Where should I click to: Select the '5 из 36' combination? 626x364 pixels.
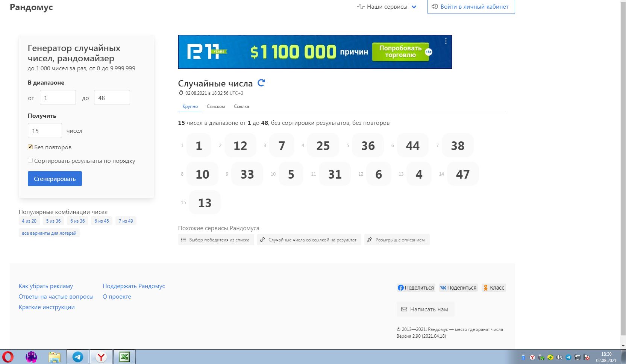(x=53, y=221)
